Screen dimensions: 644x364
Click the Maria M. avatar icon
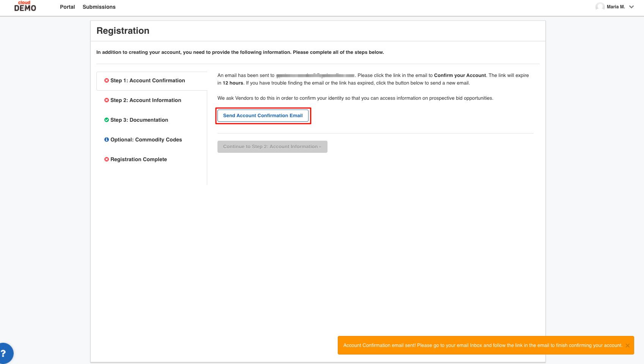[600, 7]
